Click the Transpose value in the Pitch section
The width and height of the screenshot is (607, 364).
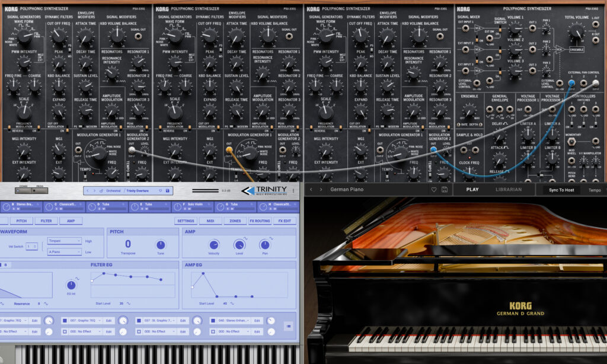tap(127, 244)
